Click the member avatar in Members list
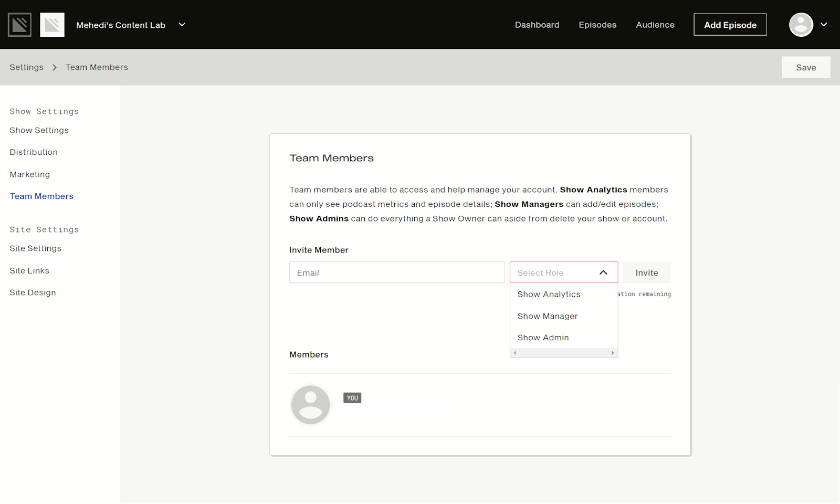840x504 pixels. click(310, 404)
